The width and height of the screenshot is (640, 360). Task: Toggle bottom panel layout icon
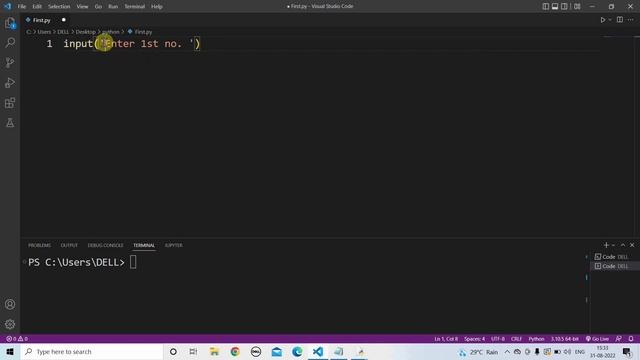coord(555,7)
